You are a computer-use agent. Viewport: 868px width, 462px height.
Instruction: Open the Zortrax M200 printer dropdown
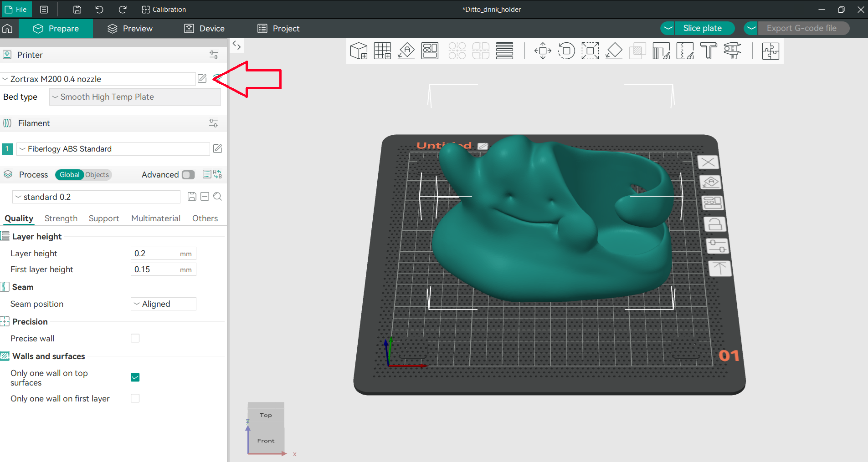point(98,79)
